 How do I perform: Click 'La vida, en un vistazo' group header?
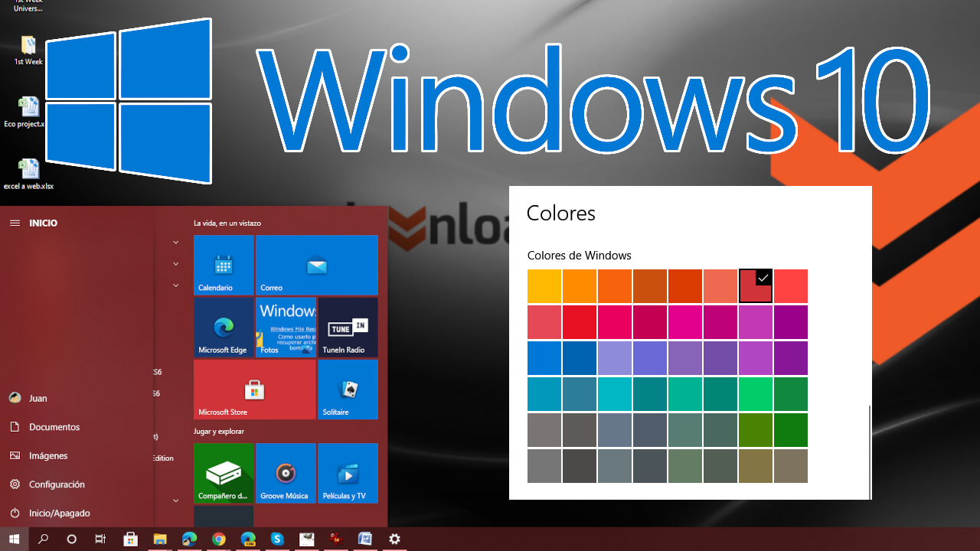[227, 223]
